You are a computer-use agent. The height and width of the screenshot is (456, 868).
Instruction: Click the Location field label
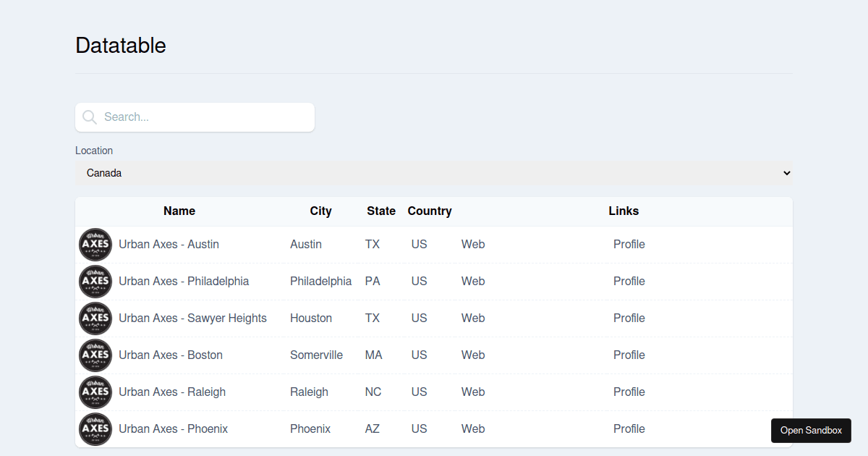point(94,151)
